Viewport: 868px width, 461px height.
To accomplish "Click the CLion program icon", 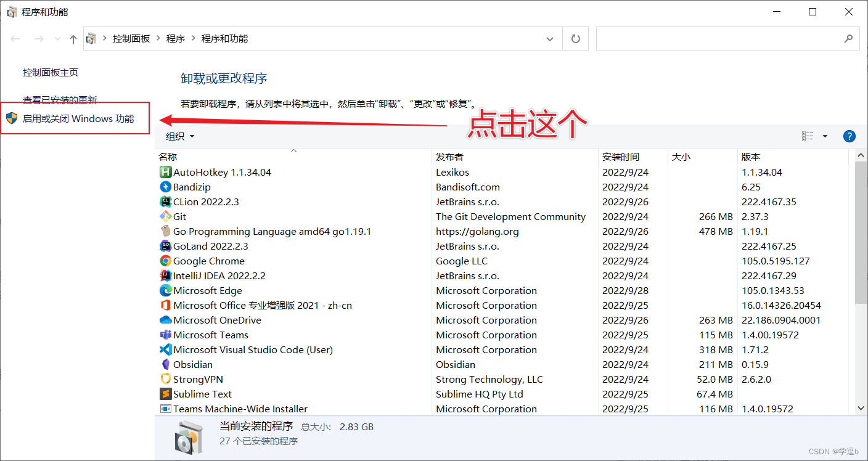I will (165, 202).
